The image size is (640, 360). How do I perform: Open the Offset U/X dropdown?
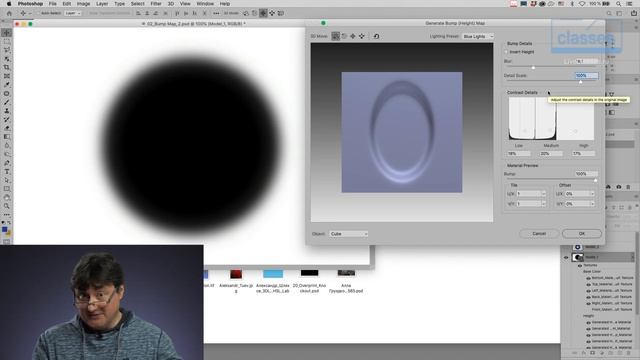click(x=592, y=194)
